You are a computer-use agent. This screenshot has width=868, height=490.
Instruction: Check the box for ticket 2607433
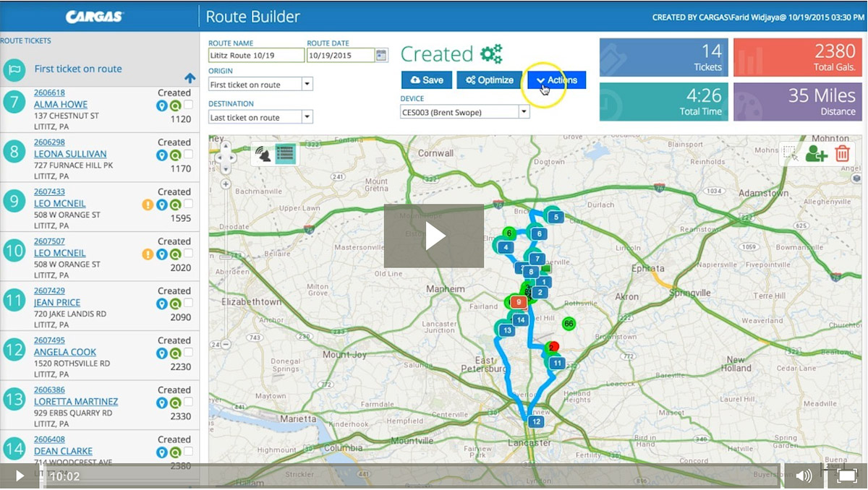(x=188, y=205)
